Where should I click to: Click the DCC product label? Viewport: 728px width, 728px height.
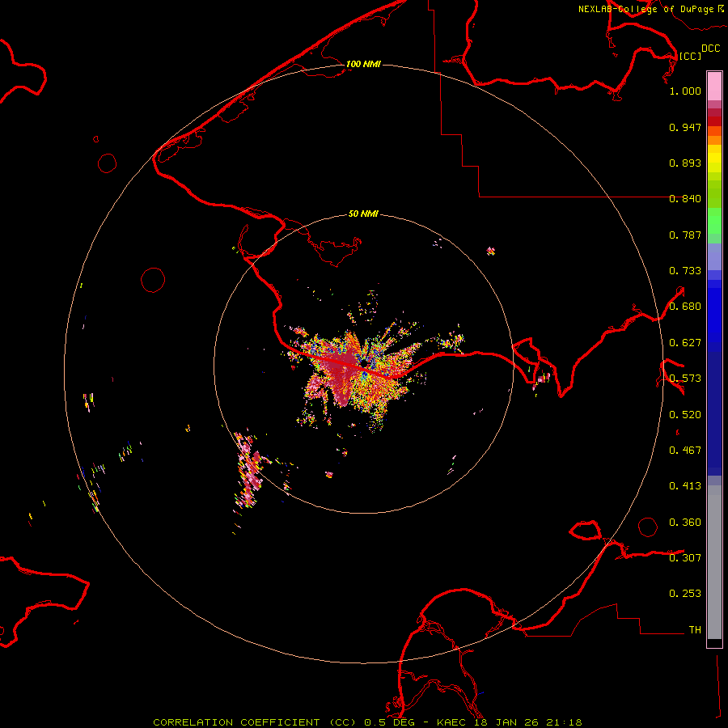(710, 49)
